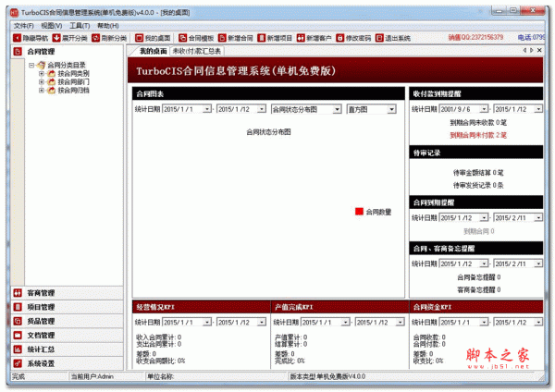Image resolution: width=555 pixels, height=392 pixels.
Task: Click the 到期合同未收款 0笔 link
Action: (x=478, y=123)
